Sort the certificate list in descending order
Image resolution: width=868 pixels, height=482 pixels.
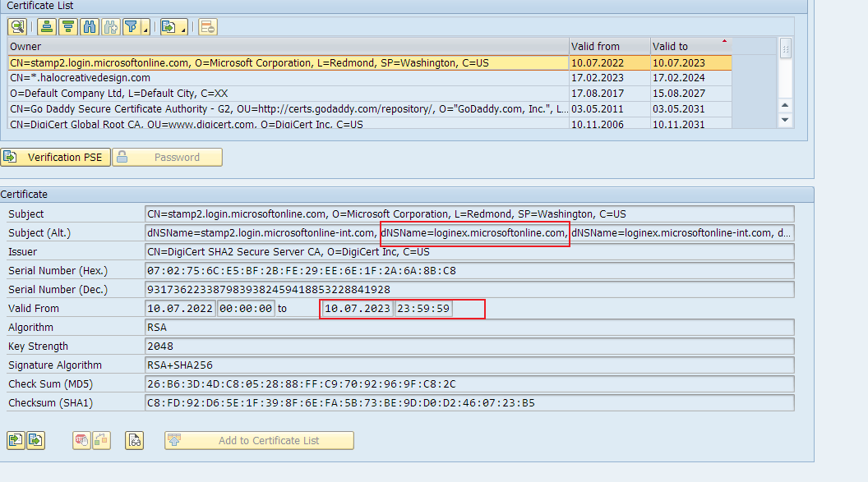click(68, 27)
